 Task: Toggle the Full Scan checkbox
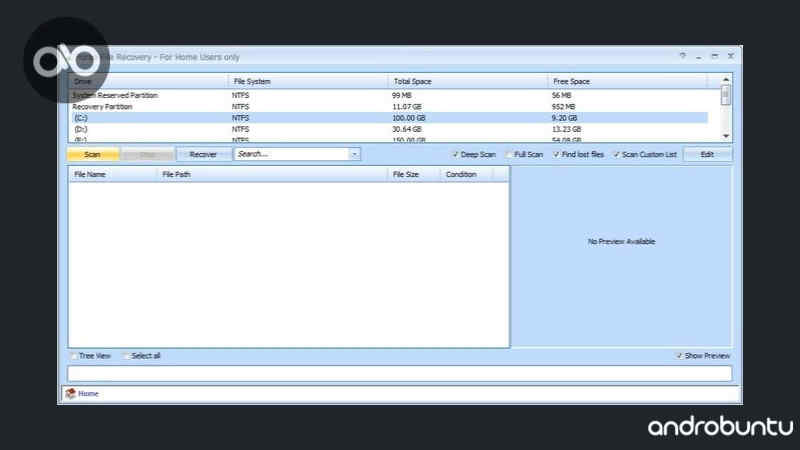click(508, 155)
